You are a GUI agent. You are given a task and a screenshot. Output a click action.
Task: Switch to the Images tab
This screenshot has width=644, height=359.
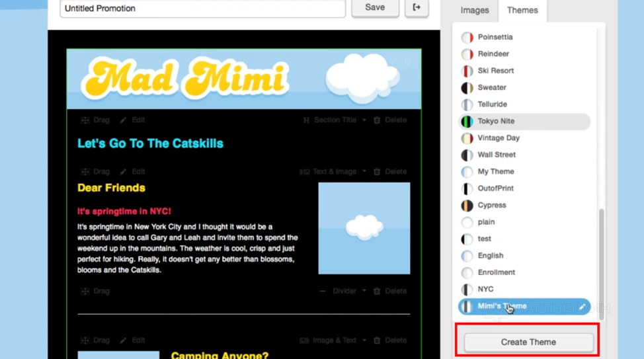pos(474,11)
